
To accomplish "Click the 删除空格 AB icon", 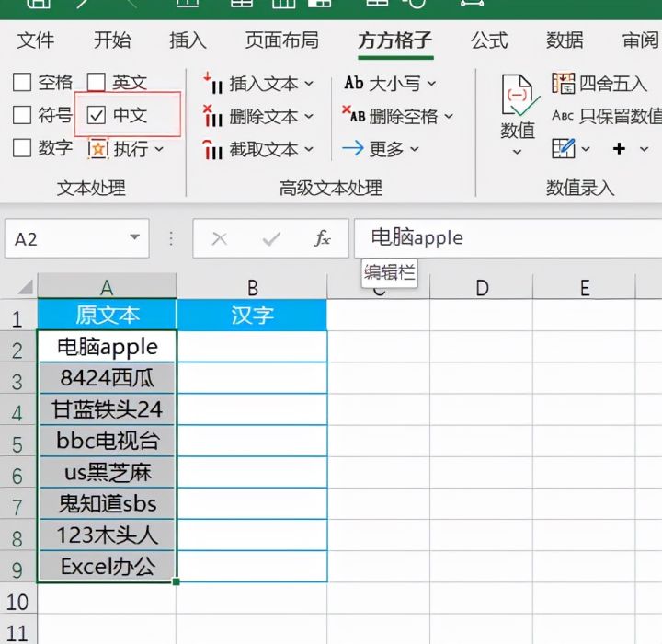I will [354, 114].
